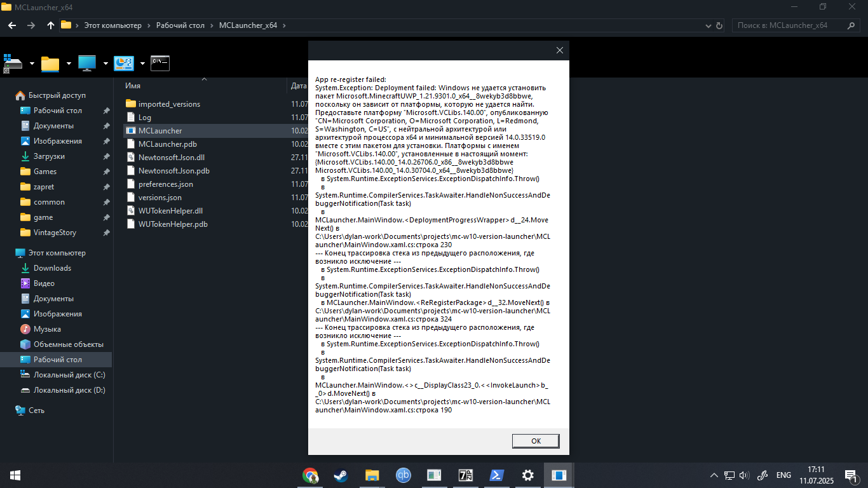
Task: Open the Windows Start menu
Action: (x=15, y=475)
